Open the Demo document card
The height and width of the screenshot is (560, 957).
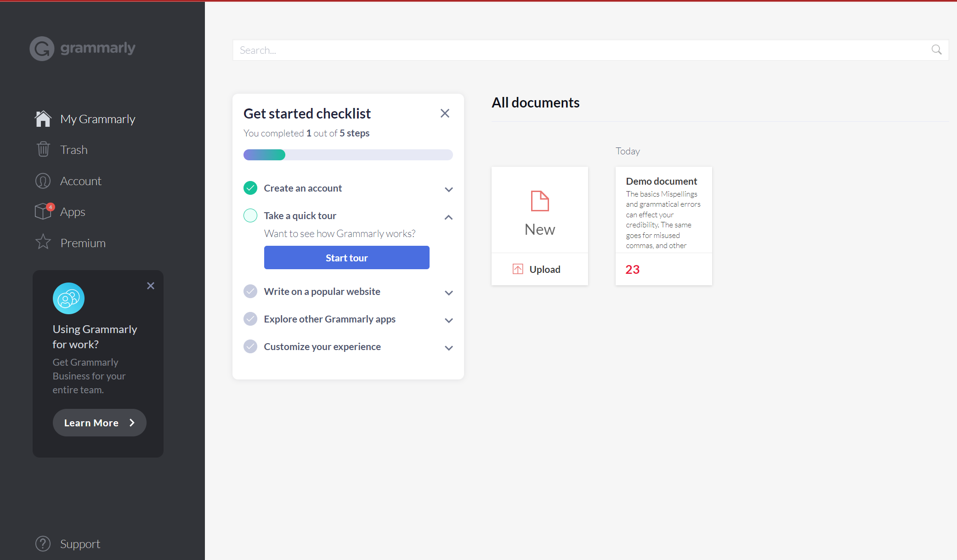[x=664, y=226]
